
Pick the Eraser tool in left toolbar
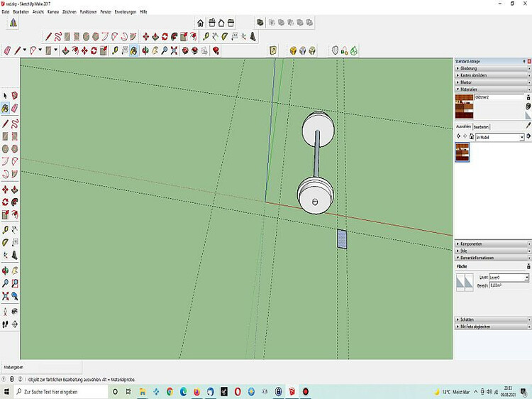pos(15,109)
